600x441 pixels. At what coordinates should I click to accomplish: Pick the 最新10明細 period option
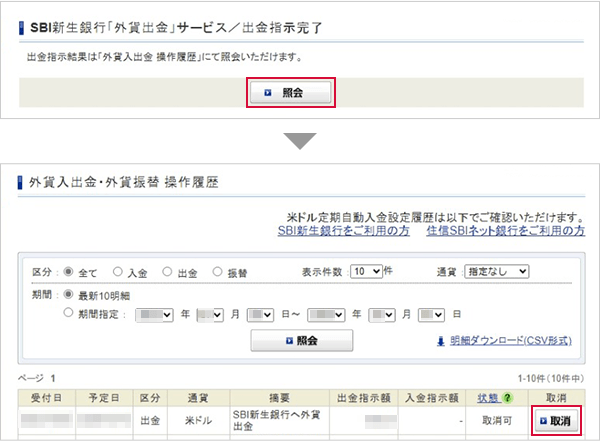click(69, 295)
